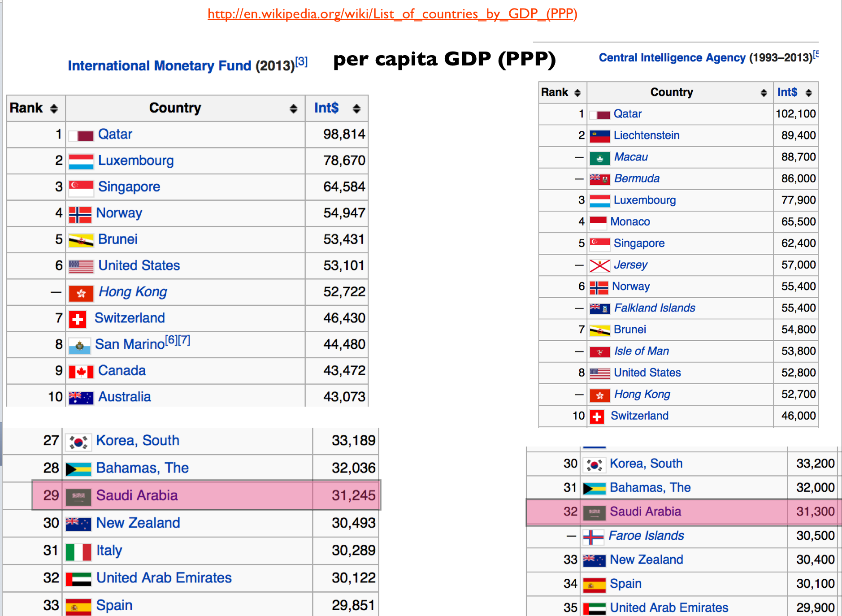Click Bermuda flag icon
842x616 pixels.
click(x=600, y=179)
